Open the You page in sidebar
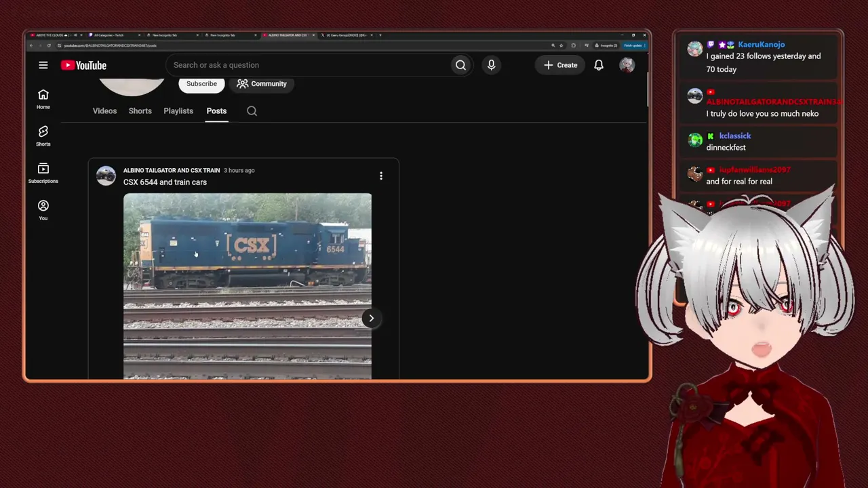 43,210
